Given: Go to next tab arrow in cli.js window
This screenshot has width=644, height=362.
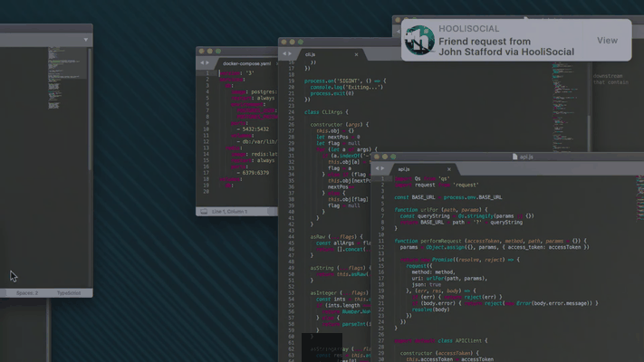Looking at the screenshot, I should 290,53.
